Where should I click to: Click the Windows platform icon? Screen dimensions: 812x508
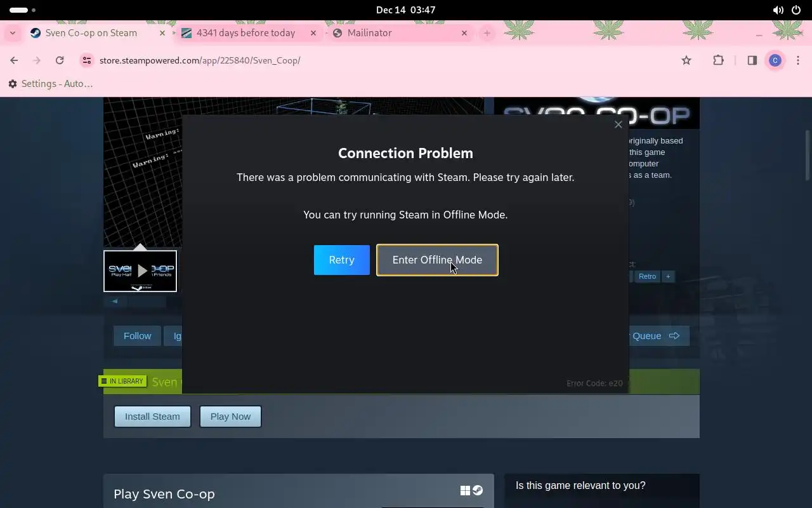point(465,490)
